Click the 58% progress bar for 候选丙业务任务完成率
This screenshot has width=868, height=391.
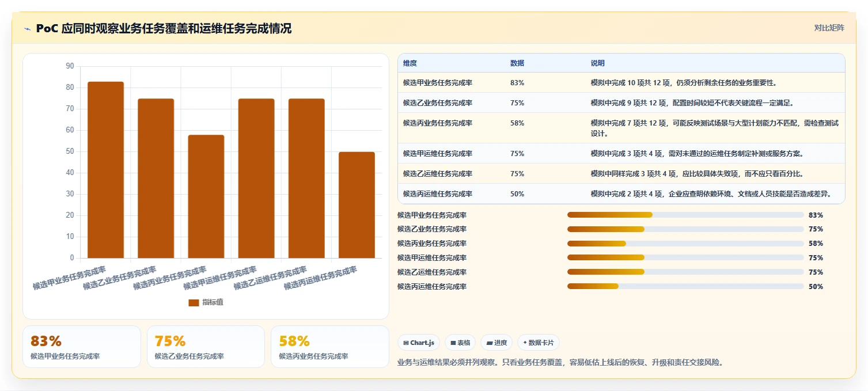pos(685,244)
